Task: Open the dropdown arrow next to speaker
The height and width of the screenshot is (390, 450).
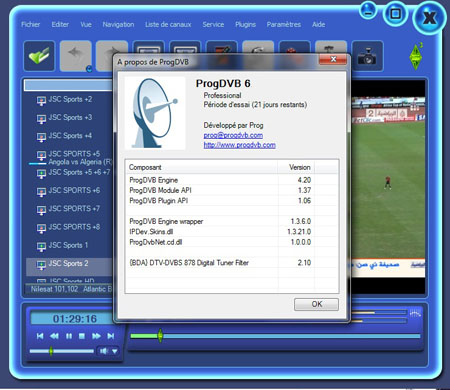Action: pyautogui.click(x=115, y=351)
